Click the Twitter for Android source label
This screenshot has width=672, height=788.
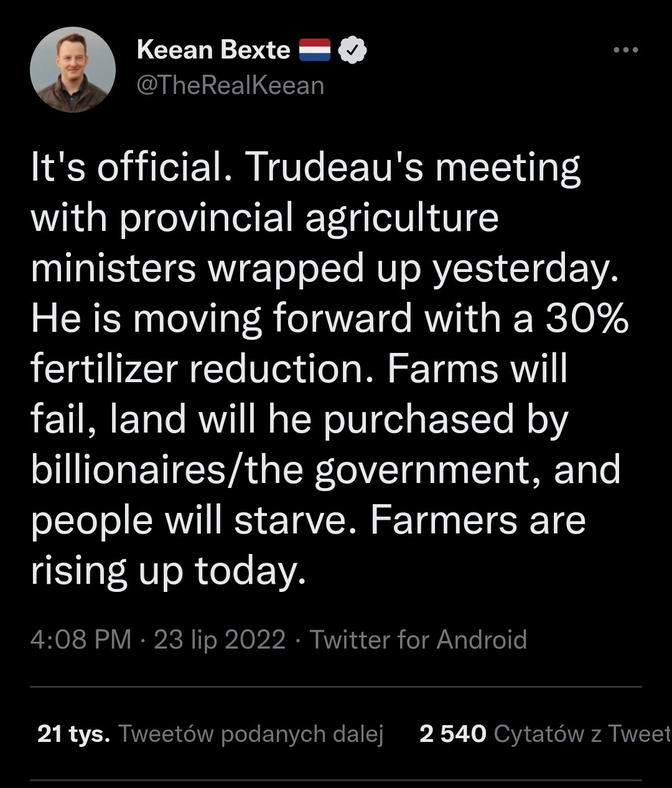418,639
